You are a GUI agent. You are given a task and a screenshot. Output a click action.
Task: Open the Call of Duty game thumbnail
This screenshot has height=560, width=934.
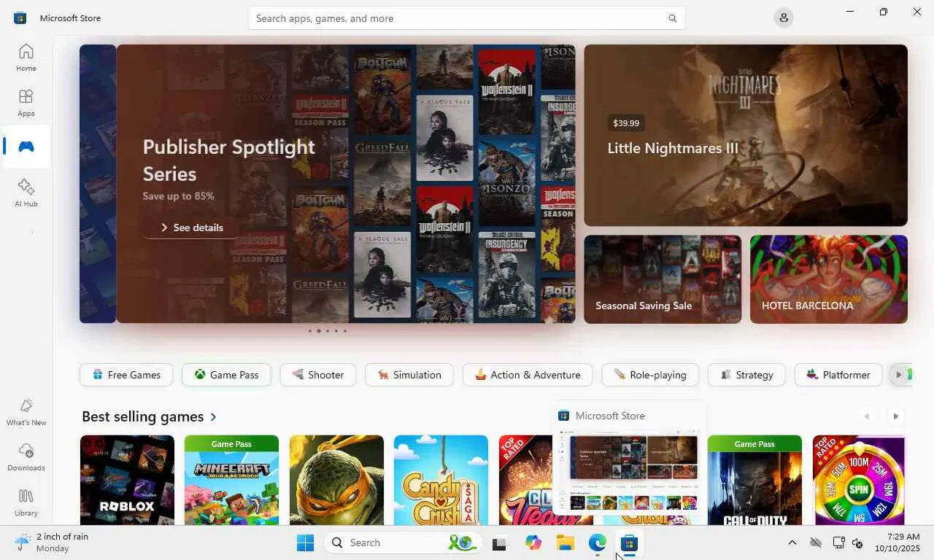point(754,480)
